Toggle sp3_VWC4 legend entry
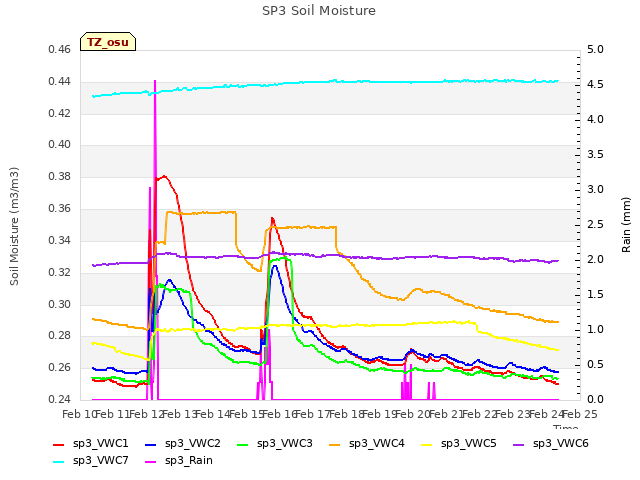640x480 pixels. (367, 444)
